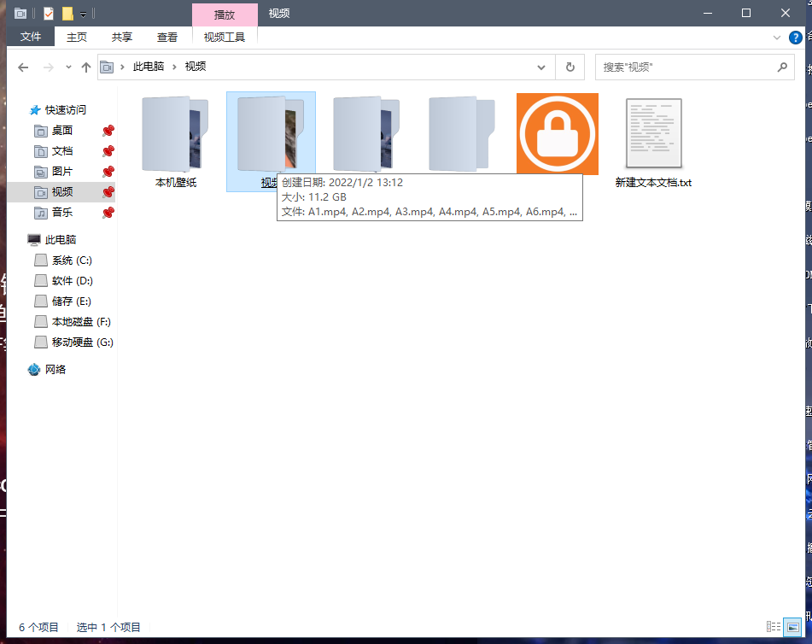Expand the chevron after 此电脑 in path
This screenshot has width=812, height=644.
[x=174, y=67]
